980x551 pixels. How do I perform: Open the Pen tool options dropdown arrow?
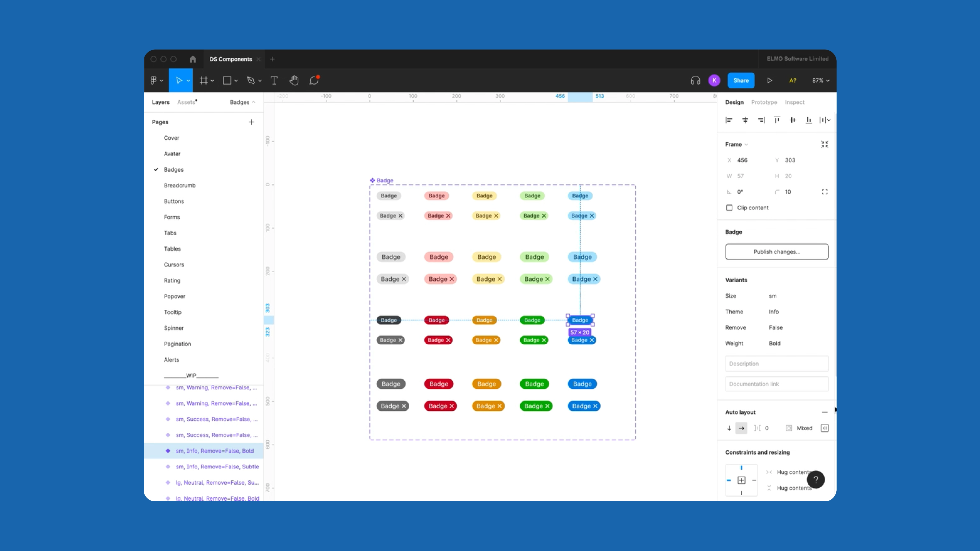click(260, 81)
